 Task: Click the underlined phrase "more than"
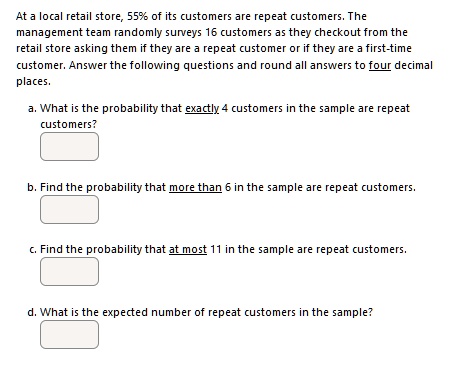click(x=195, y=187)
